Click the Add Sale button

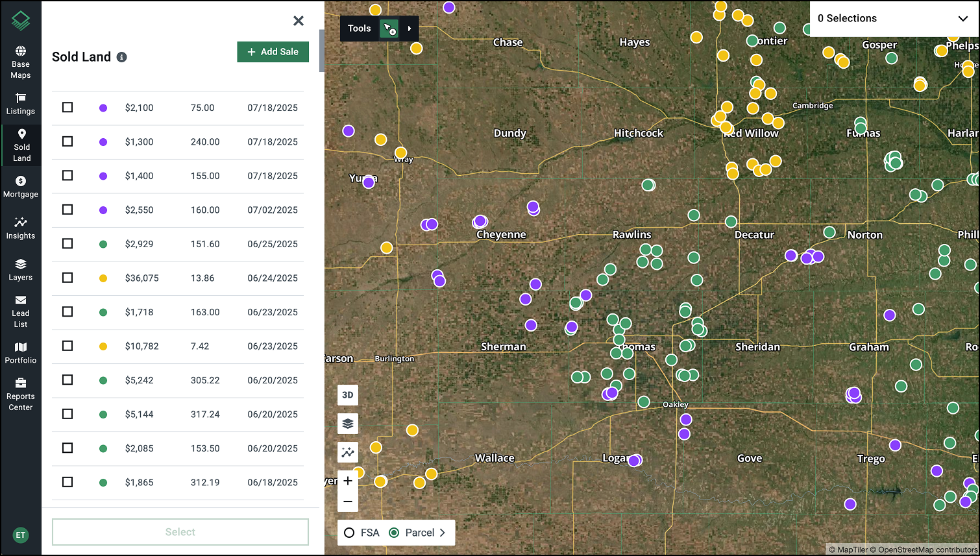[x=273, y=52]
